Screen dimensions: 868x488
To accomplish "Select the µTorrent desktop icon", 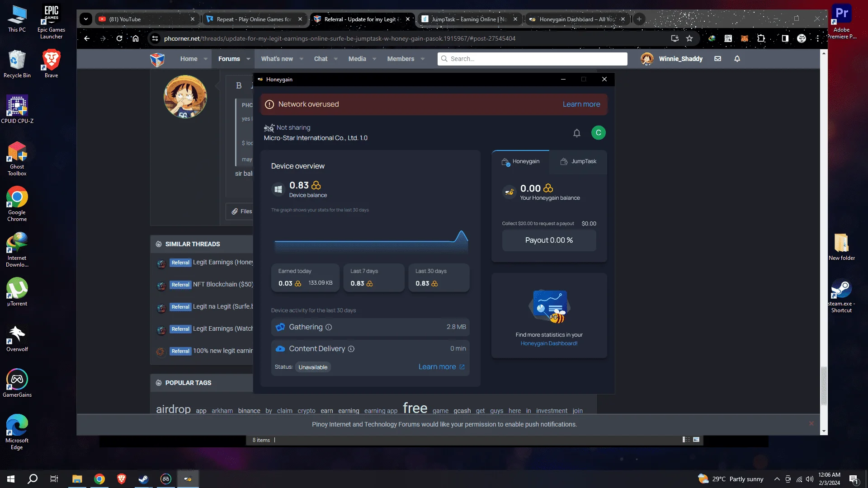I will pos(17,292).
